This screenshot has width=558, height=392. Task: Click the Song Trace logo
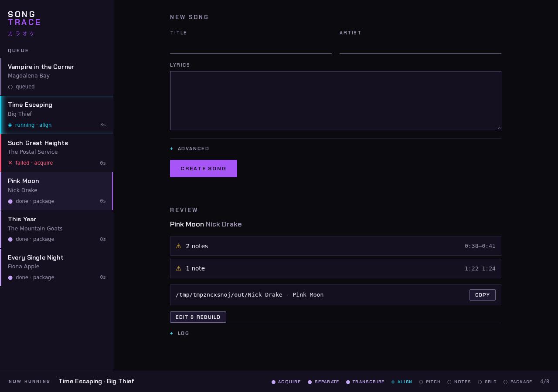[x=24, y=18]
